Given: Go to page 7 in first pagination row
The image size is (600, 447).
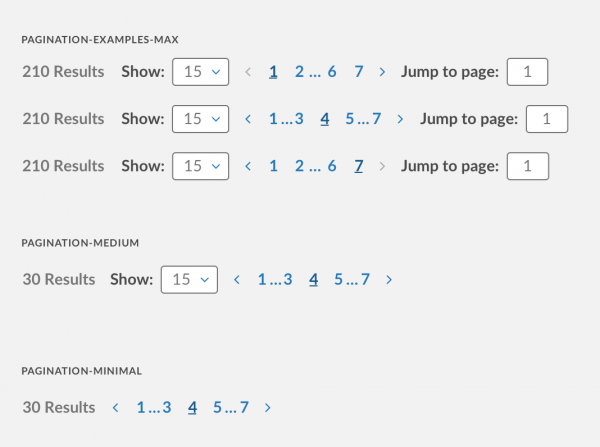Looking at the screenshot, I should click(x=358, y=72).
